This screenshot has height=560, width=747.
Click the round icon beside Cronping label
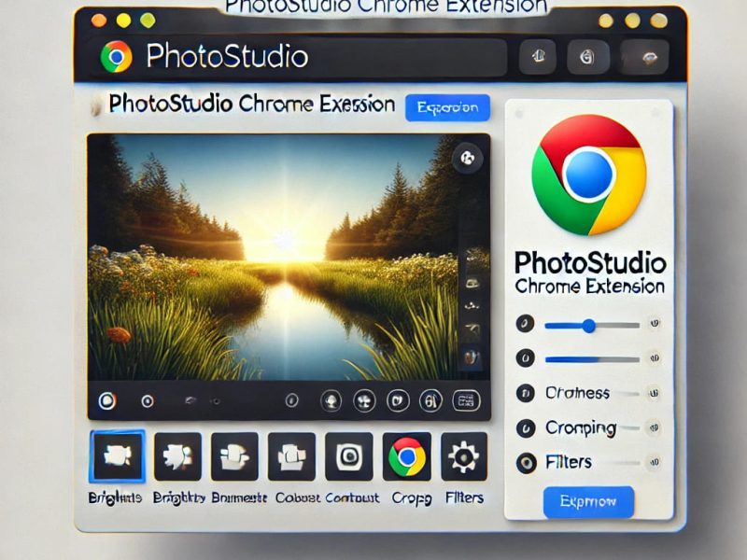[526, 428]
